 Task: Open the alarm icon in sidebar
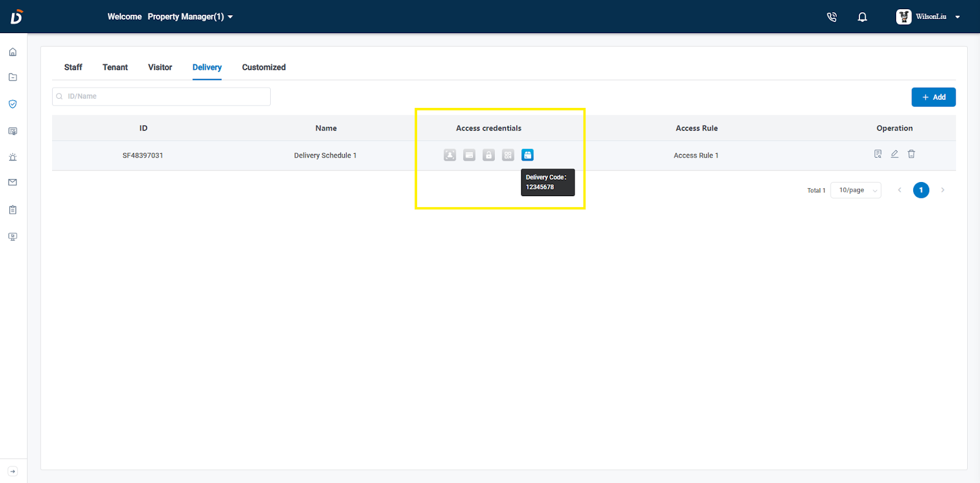pyautogui.click(x=13, y=157)
